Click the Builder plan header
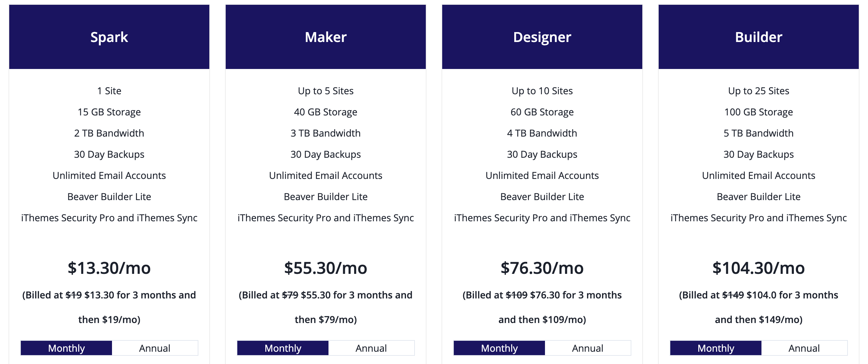868x364 pixels. pyautogui.click(x=759, y=37)
